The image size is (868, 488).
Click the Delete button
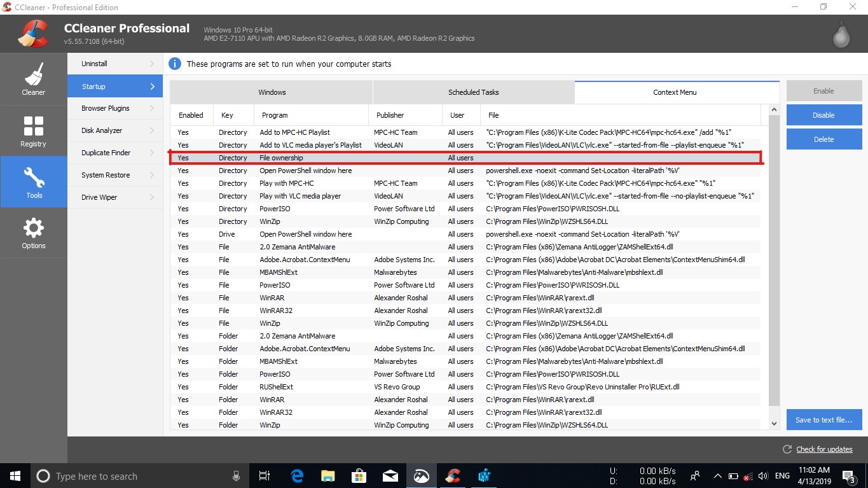click(x=823, y=139)
